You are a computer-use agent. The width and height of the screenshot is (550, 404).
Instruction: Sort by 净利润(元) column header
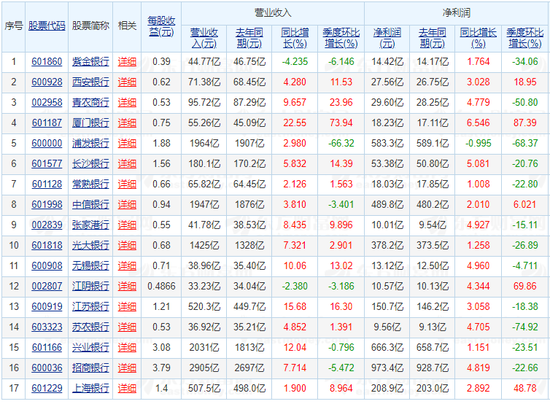tap(387, 38)
